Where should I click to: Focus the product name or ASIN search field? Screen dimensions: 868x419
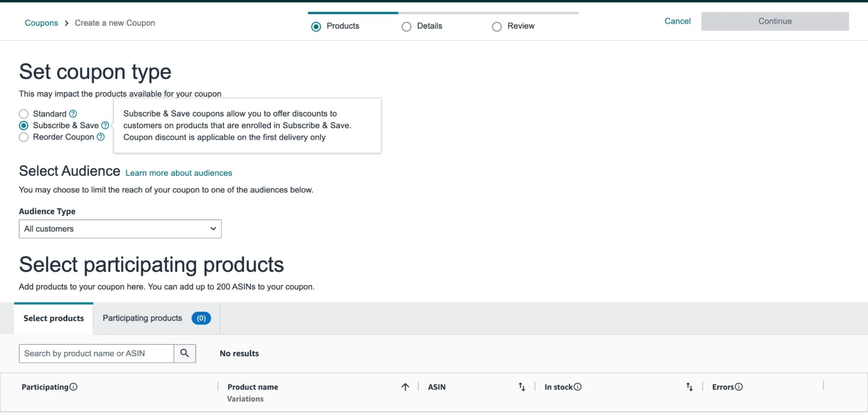96,353
